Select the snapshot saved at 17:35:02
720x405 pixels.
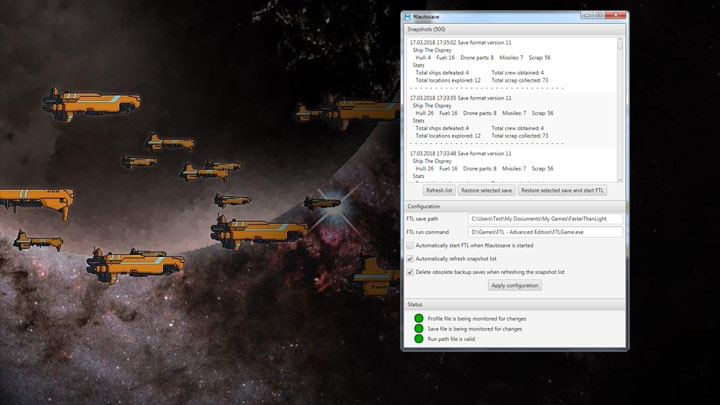click(x=512, y=65)
